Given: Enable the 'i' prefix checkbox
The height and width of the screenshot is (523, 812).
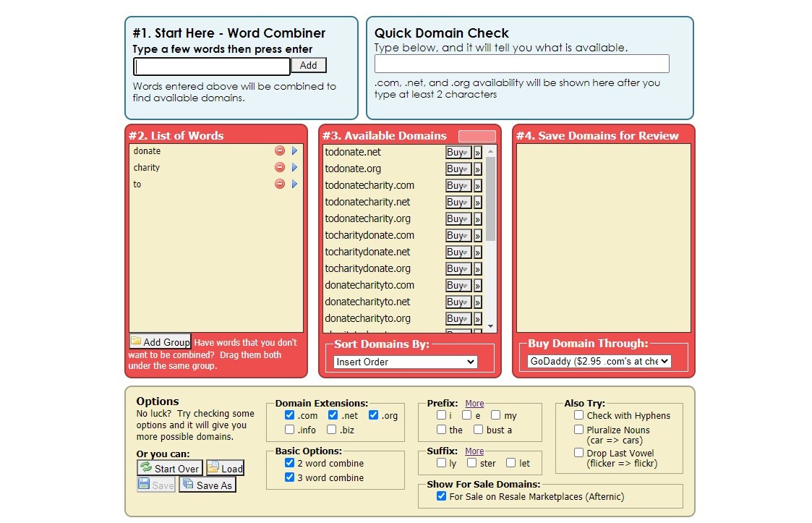Looking at the screenshot, I should click(441, 415).
